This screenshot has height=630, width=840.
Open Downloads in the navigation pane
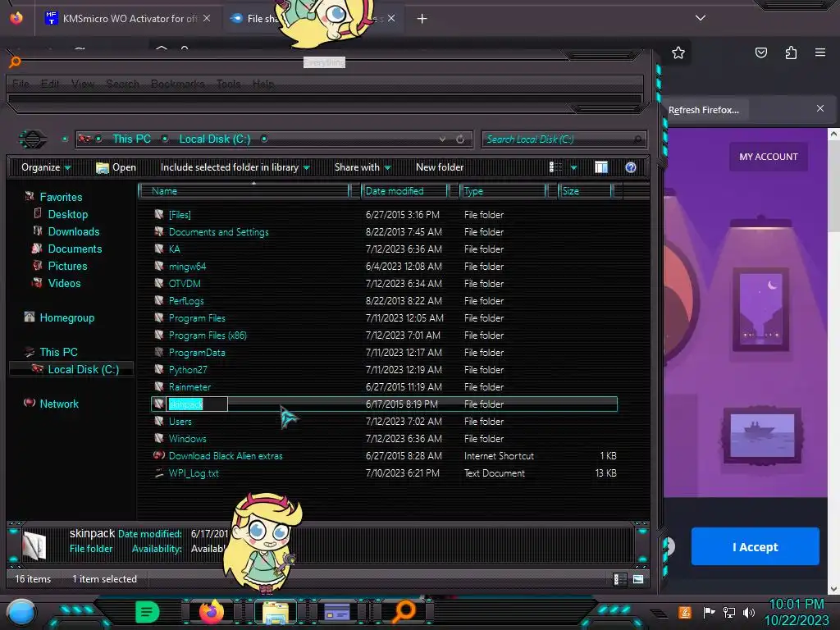[x=73, y=231]
